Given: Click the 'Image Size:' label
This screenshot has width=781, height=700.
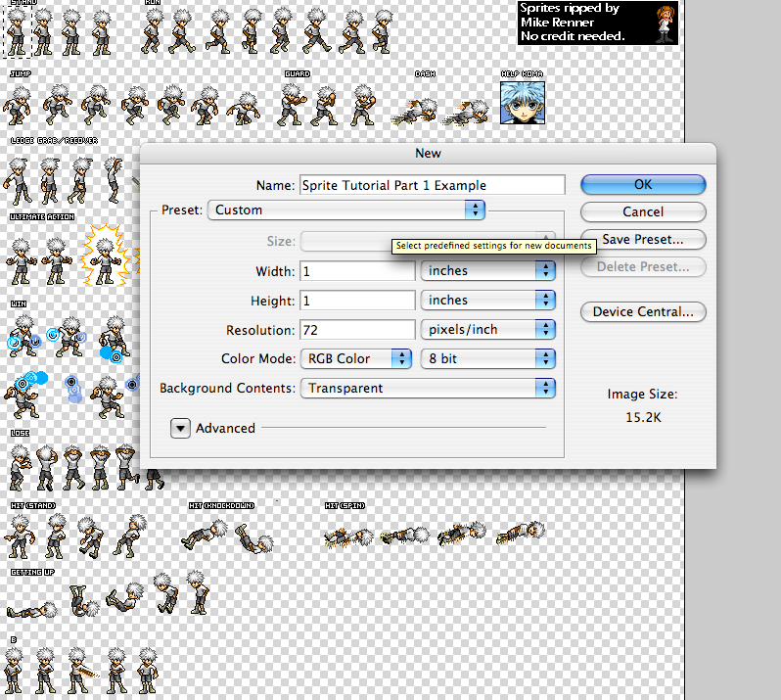Looking at the screenshot, I should coord(642,395).
